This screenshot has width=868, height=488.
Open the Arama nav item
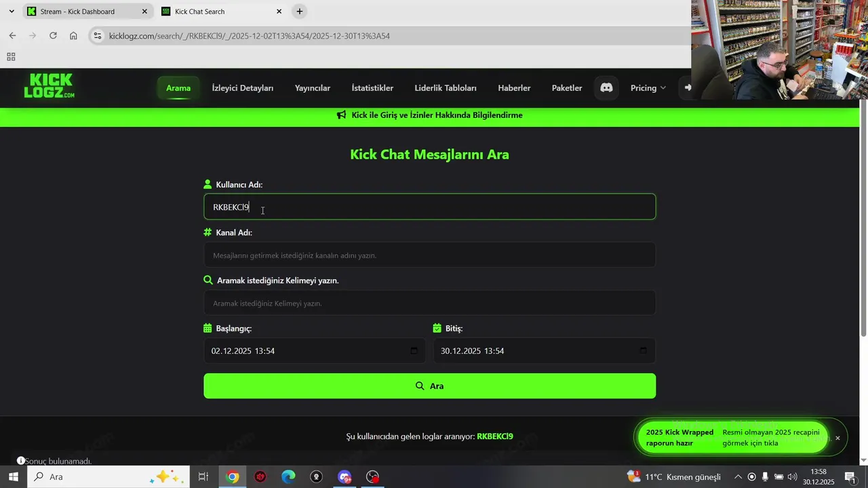pos(178,88)
